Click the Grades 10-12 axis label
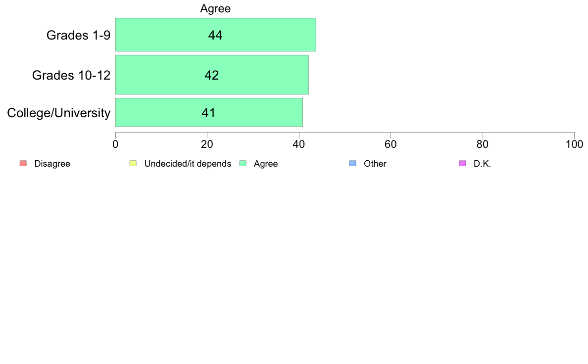This screenshot has height=364, width=588. point(71,75)
